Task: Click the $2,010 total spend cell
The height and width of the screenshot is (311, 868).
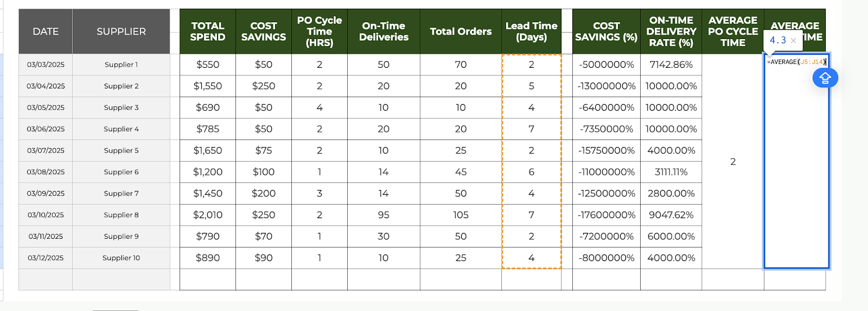Action: [x=208, y=215]
